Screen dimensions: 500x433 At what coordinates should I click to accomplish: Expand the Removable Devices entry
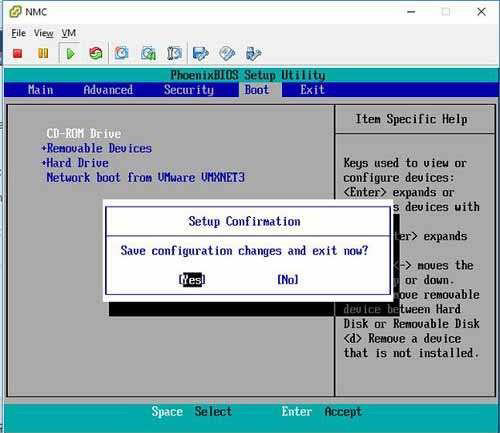tap(97, 148)
